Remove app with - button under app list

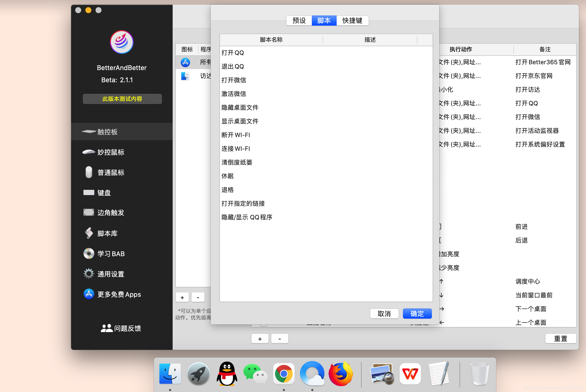pos(198,297)
